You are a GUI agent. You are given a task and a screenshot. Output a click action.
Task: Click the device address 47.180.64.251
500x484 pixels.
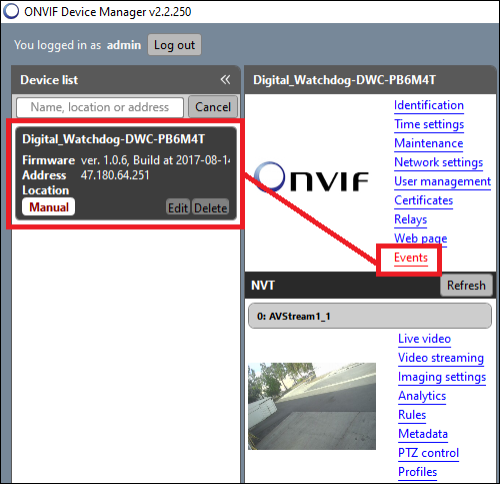115,175
